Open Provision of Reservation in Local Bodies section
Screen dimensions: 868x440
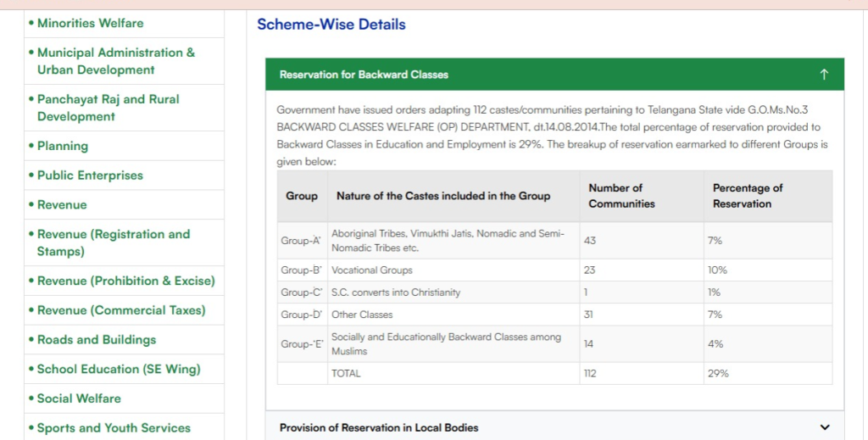coord(379,427)
